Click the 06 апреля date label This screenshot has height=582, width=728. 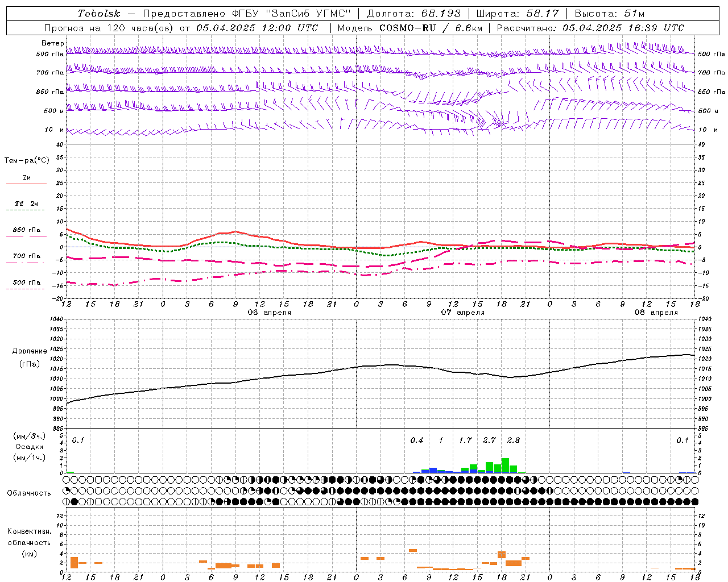pos(270,313)
